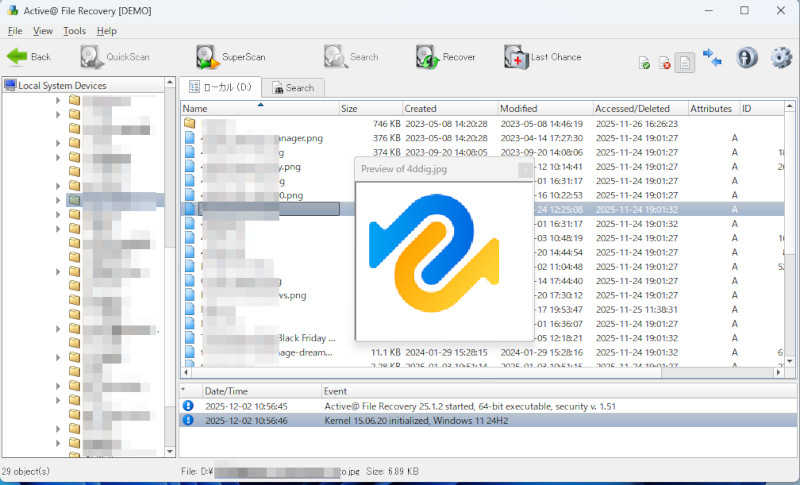800x485 pixels.
Task: Switch to the Search tab
Action: (293, 88)
